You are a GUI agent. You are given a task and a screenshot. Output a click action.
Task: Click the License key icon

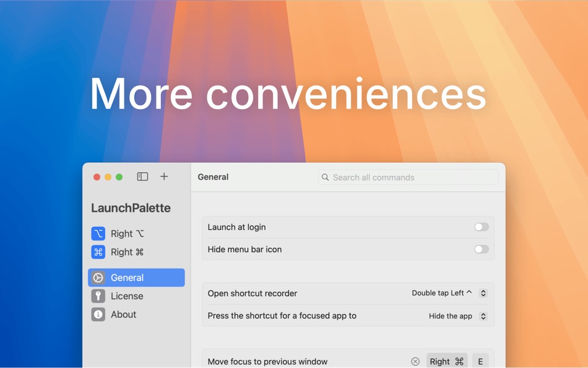click(x=98, y=296)
